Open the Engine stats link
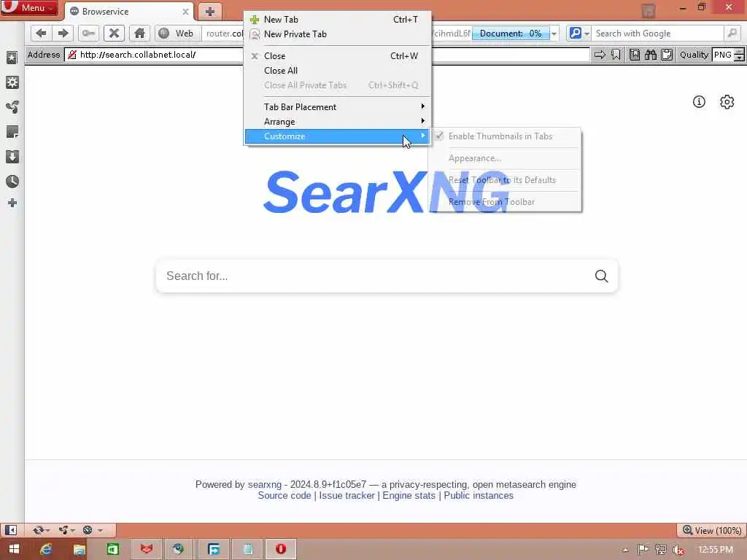The width and height of the screenshot is (747, 560). (x=409, y=496)
